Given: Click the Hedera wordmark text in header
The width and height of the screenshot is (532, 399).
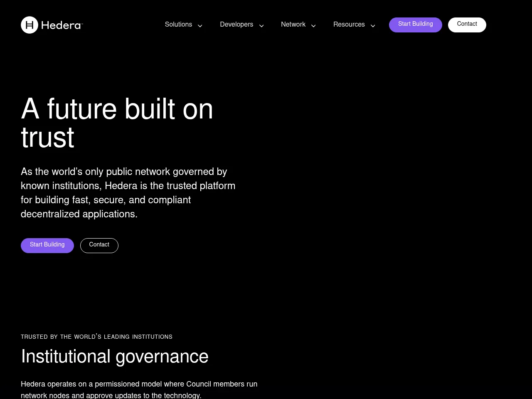Looking at the screenshot, I should point(61,25).
